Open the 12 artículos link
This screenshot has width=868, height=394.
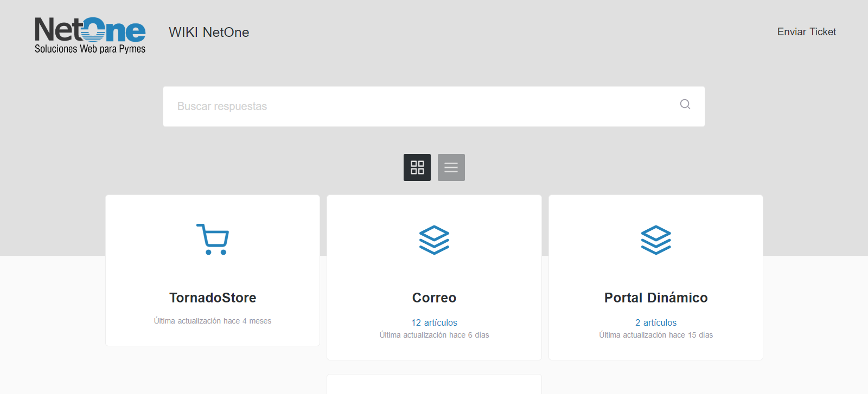434,322
